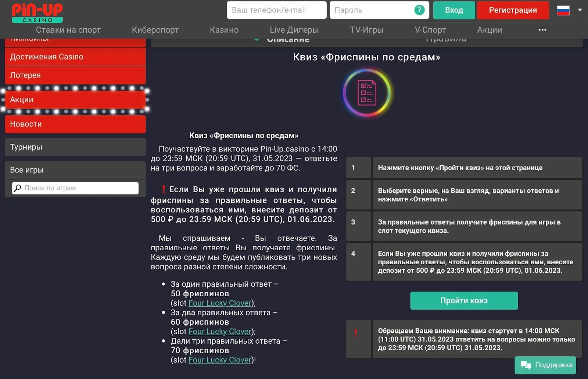Click the heading 'Квиз «Фриспины по средам»' at top

(x=367, y=57)
